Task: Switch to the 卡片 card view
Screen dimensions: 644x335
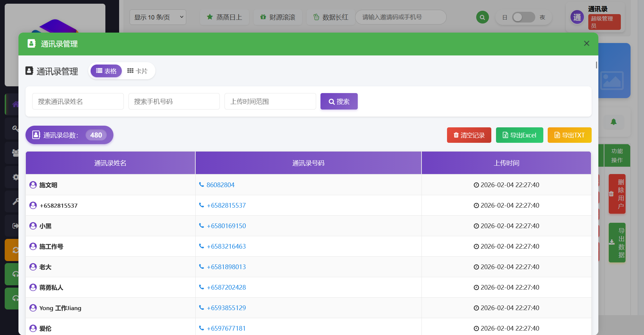Action: point(137,71)
